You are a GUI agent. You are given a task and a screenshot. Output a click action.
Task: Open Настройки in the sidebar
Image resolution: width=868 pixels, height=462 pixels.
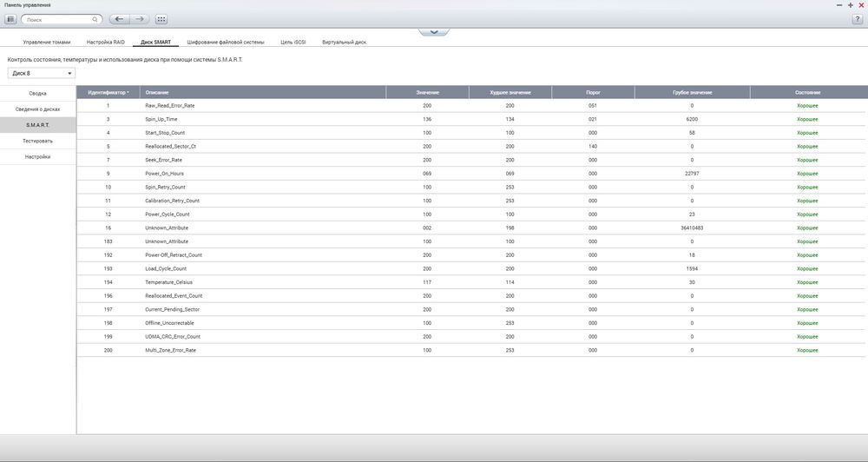tap(37, 157)
